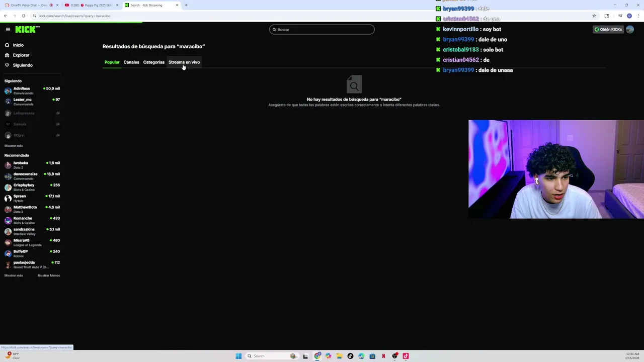Click AdinRoss avatar icon
The image size is (644, 362).
click(8, 90)
